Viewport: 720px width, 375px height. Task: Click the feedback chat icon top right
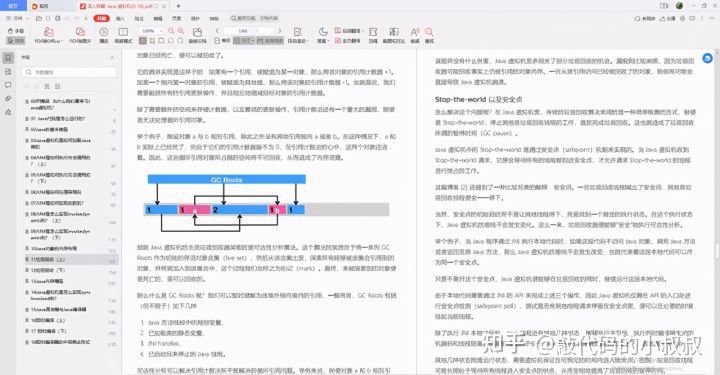pos(692,18)
